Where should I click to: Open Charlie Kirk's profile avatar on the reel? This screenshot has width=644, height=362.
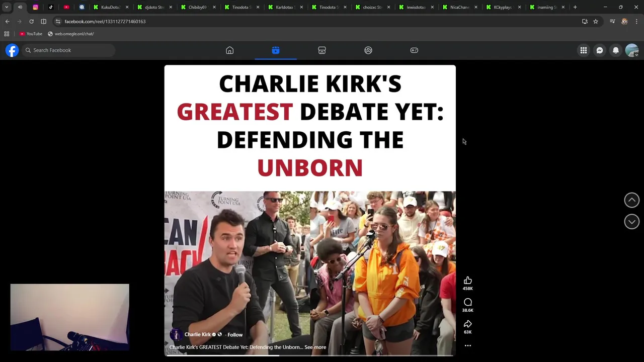pyautogui.click(x=176, y=335)
